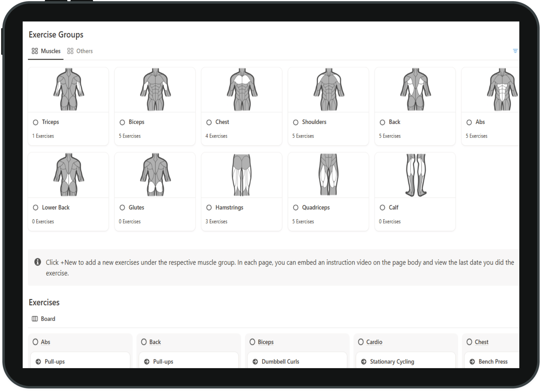542x392 pixels.
Task: Select the Board view tab
Action: click(x=44, y=319)
